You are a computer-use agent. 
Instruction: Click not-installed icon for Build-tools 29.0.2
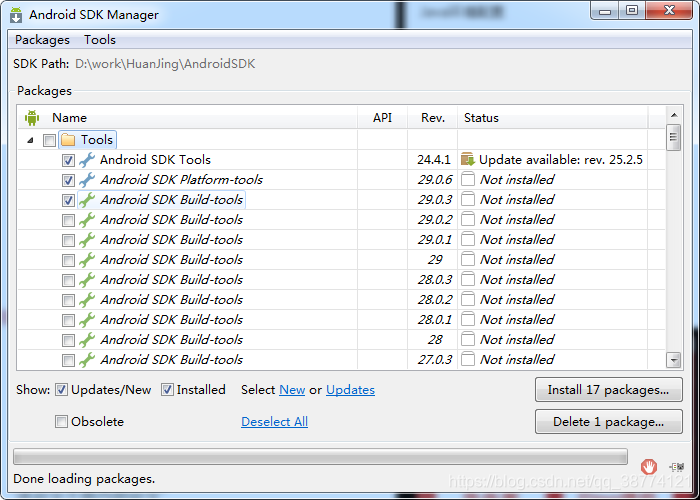click(468, 219)
